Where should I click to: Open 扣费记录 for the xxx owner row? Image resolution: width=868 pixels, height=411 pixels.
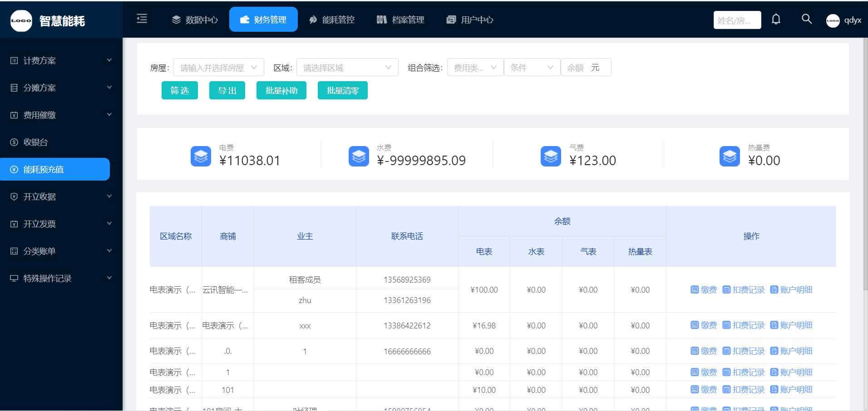(x=743, y=325)
